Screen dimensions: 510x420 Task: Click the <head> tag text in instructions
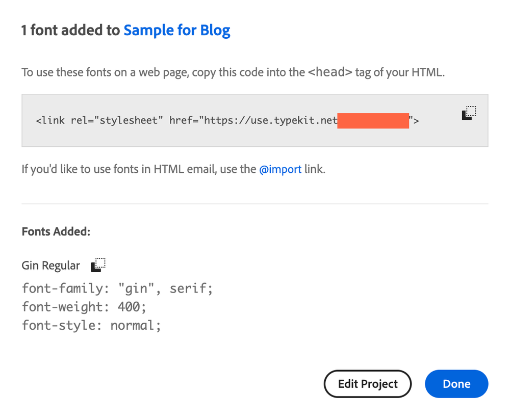(330, 72)
